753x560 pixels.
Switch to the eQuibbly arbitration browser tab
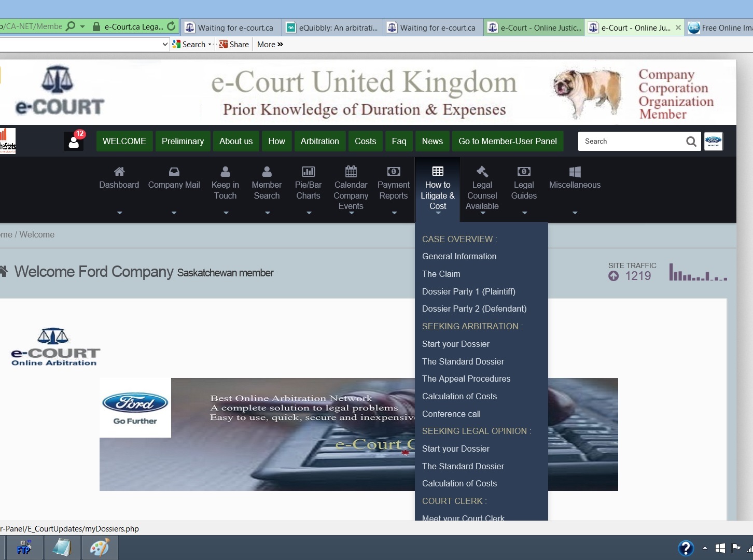click(x=333, y=27)
